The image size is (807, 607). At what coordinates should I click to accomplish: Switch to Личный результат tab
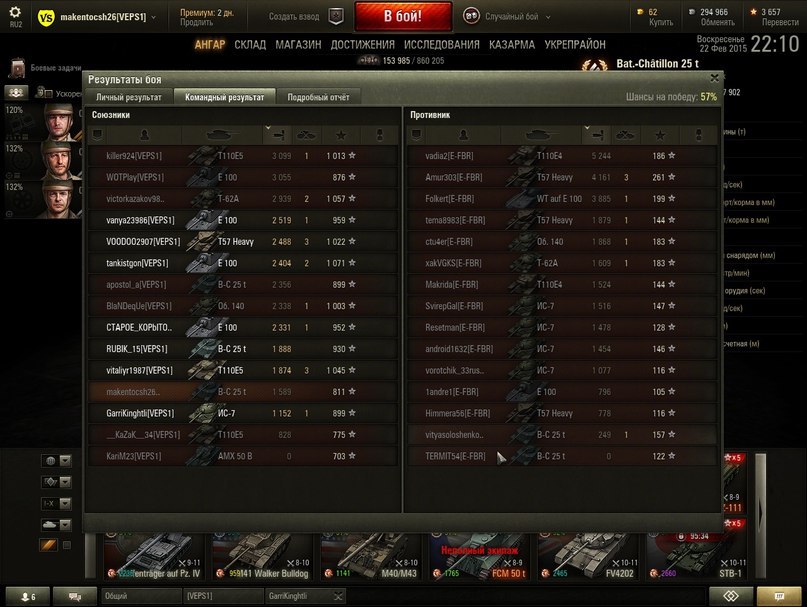(x=129, y=97)
